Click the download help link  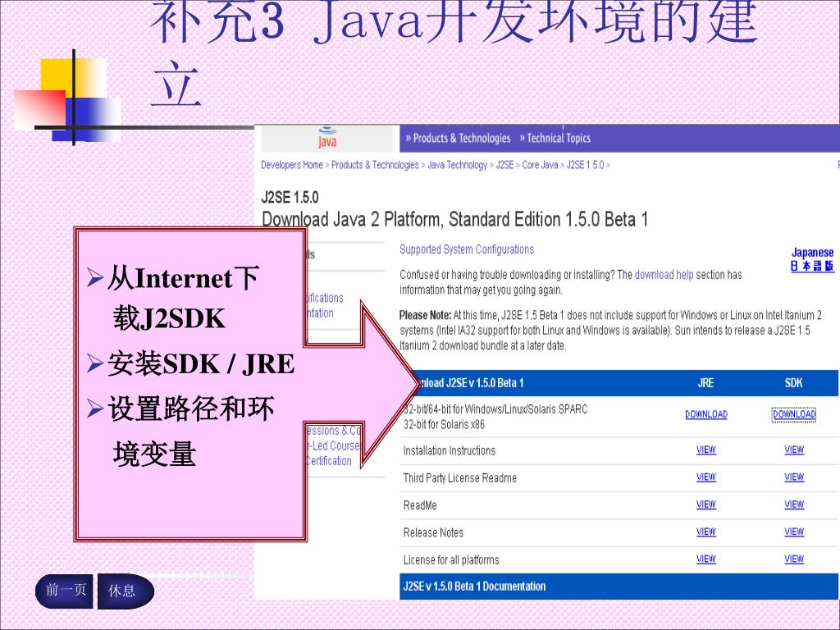[x=664, y=275]
